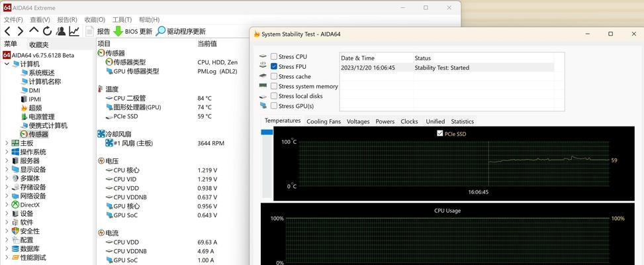Open the 文件(F) menu
This screenshot has width=644, height=265.
[x=13, y=20]
